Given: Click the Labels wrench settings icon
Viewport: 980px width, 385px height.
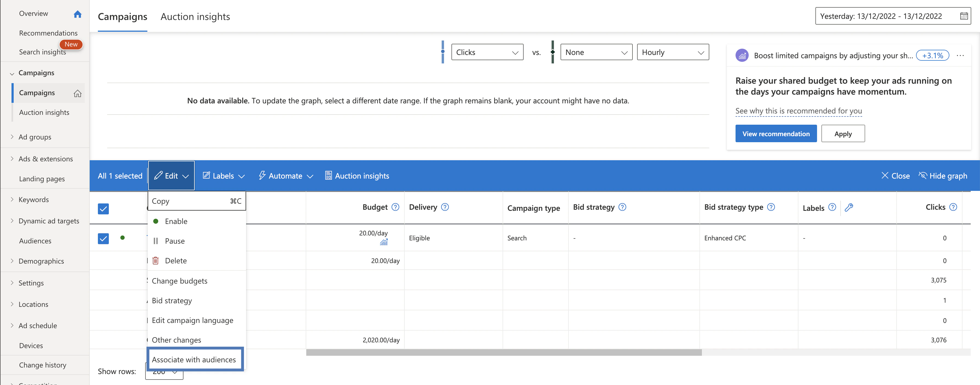Looking at the screenshot, I should click(849, 207).
